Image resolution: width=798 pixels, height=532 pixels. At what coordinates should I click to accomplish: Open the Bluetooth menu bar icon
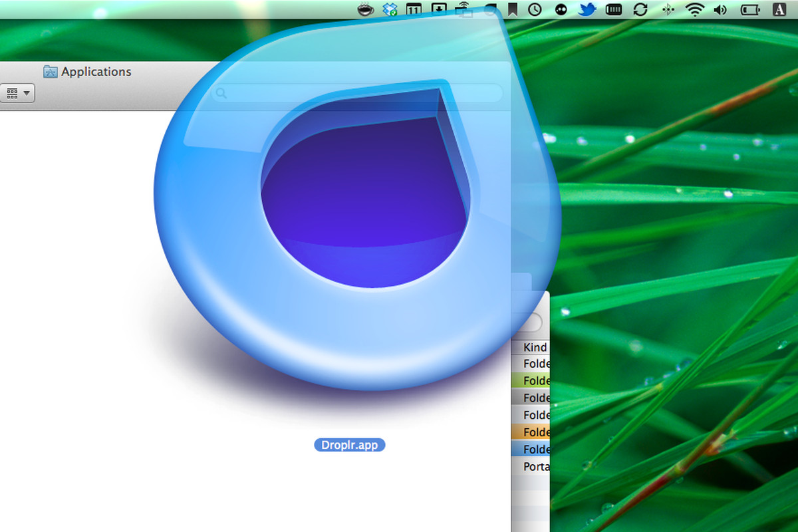pyautogui.click(x=668, y=9)
